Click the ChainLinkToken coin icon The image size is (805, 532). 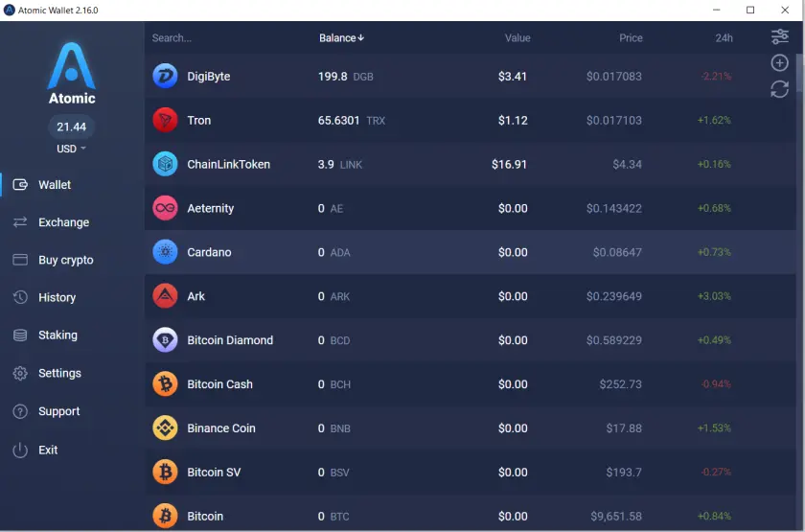[x=165, y=164]
